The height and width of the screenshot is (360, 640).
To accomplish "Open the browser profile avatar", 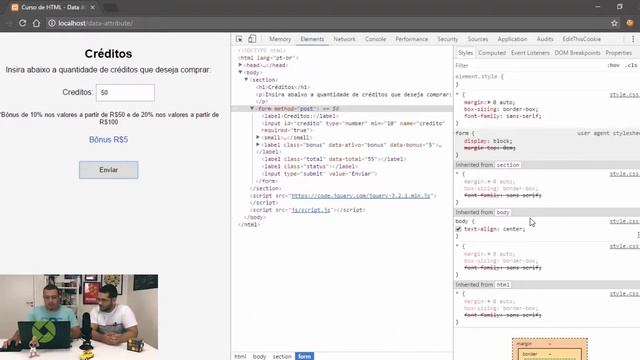I will point(630,23).
